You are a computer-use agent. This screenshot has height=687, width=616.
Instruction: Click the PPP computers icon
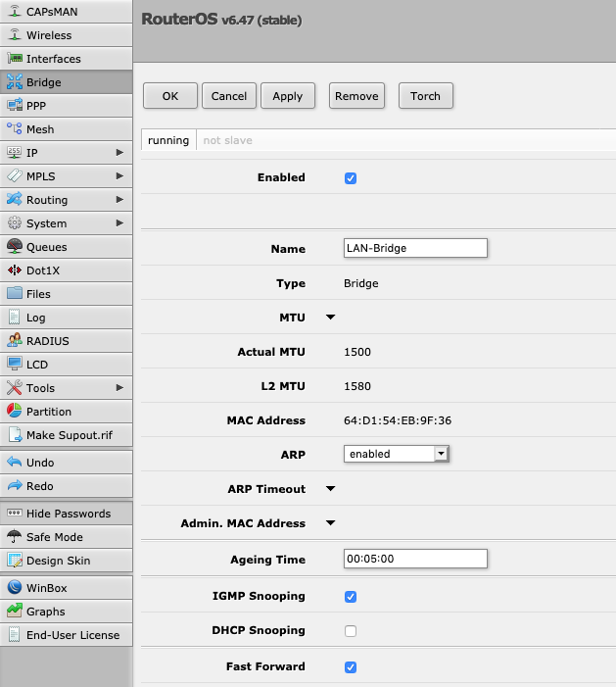15,106
